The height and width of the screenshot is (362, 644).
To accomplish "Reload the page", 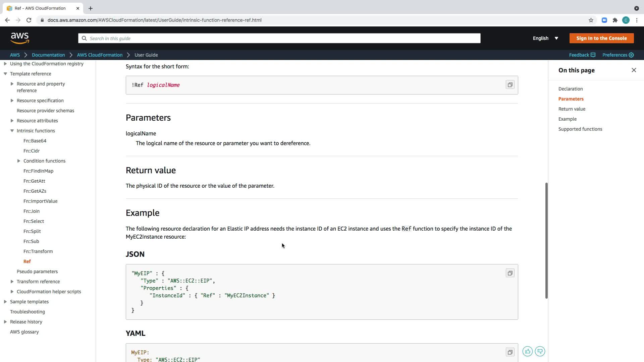I will [29, 20].
